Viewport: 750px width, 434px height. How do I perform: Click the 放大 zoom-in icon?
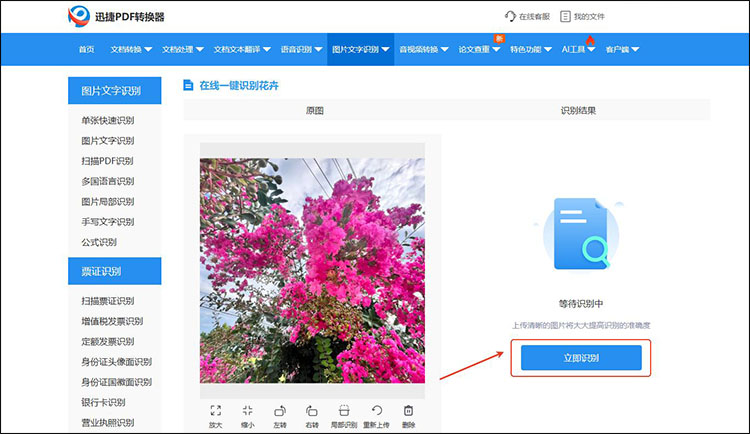216,411
